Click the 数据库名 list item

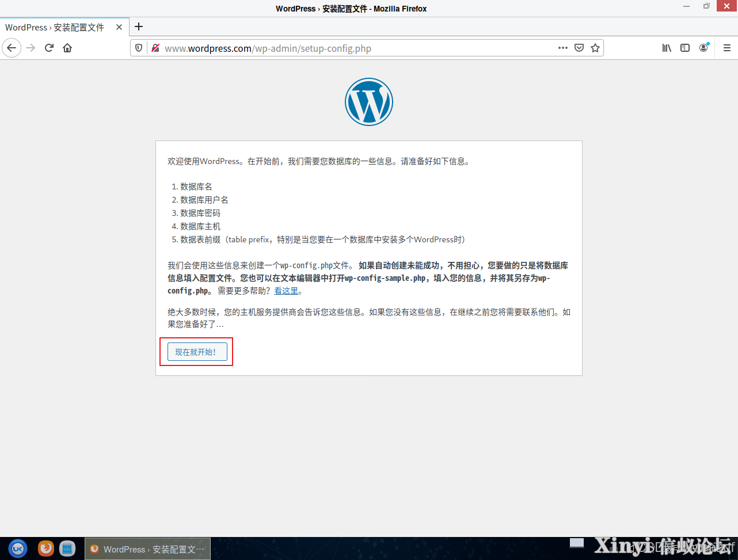click(196, 186)
